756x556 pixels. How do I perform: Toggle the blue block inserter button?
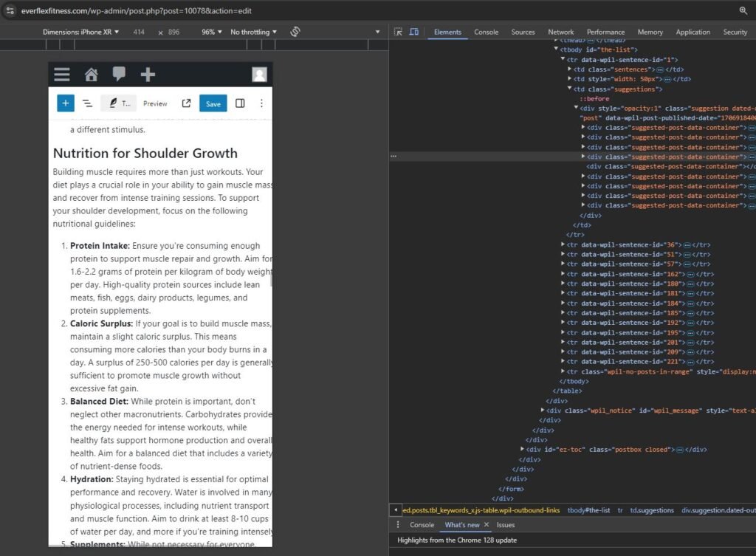tap(66, 103)
